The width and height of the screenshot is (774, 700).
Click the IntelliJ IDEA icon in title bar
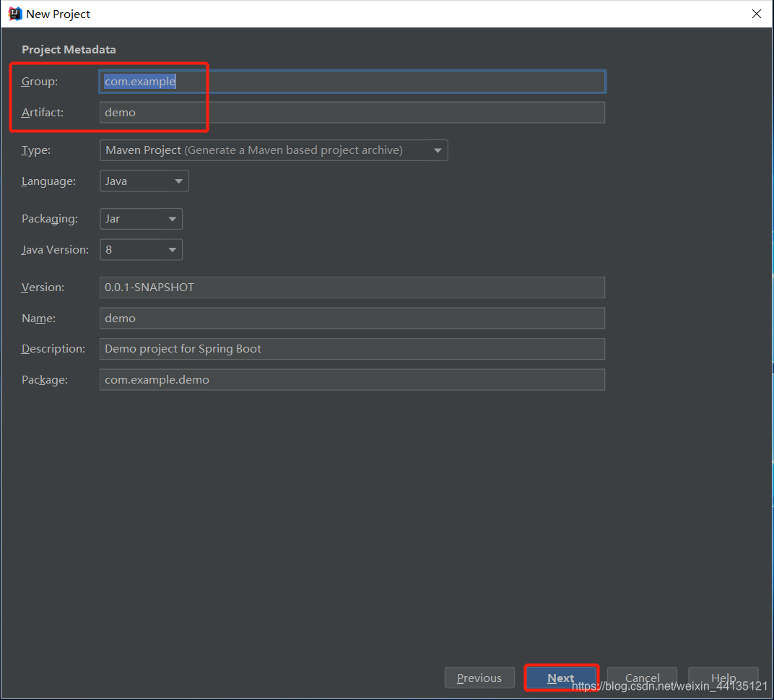(15, 14)
